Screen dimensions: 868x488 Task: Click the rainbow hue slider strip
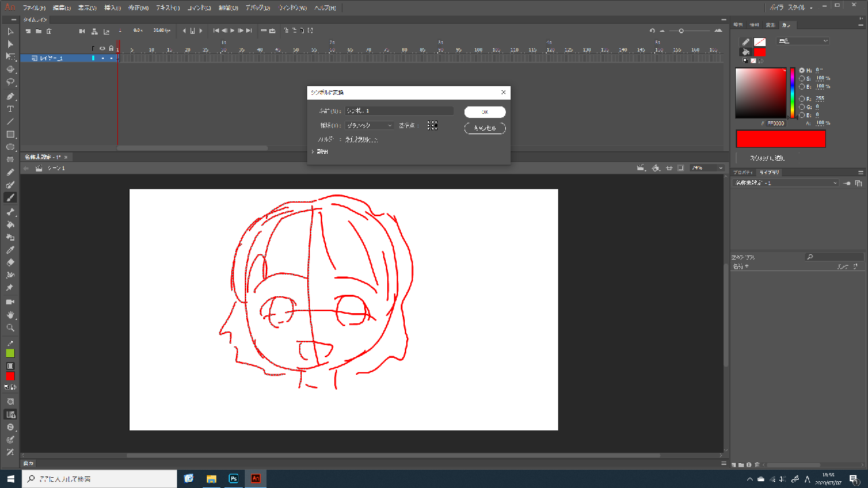point(791,93)
